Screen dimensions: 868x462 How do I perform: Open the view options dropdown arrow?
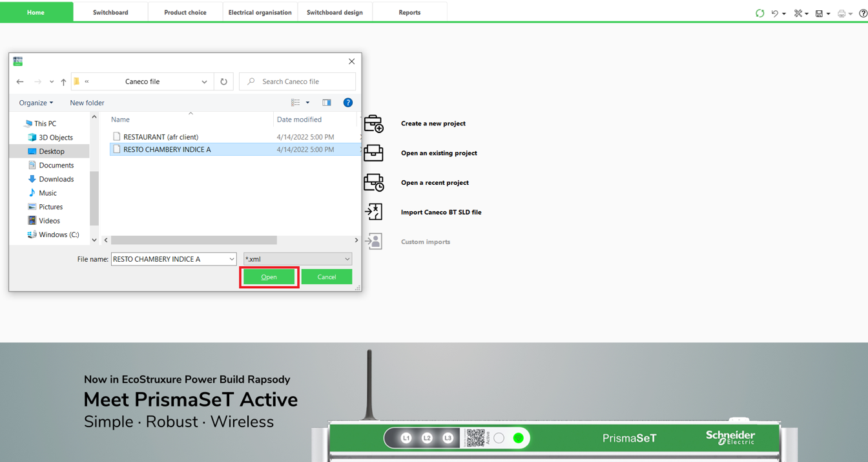[x=307, y=103]
